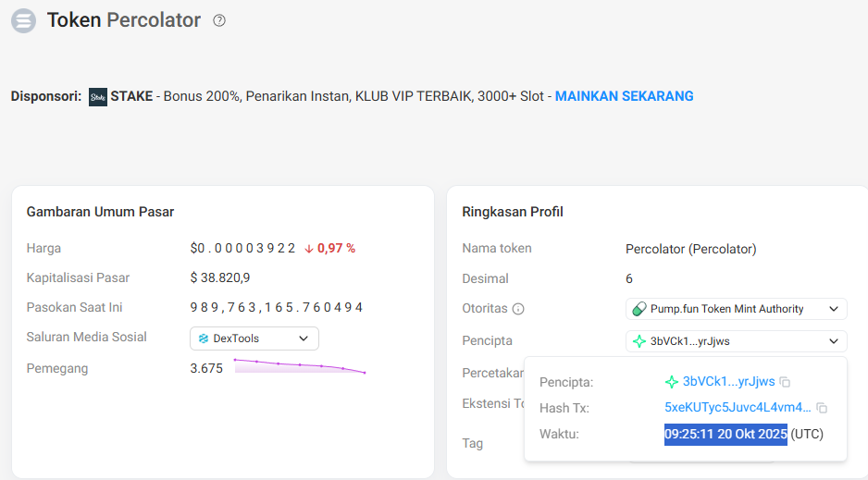Image resolution: width=868 pixels, height=480 pixels.
Task: Collapse the Pencipta dropdown chevron
Action: coord(833,341)
